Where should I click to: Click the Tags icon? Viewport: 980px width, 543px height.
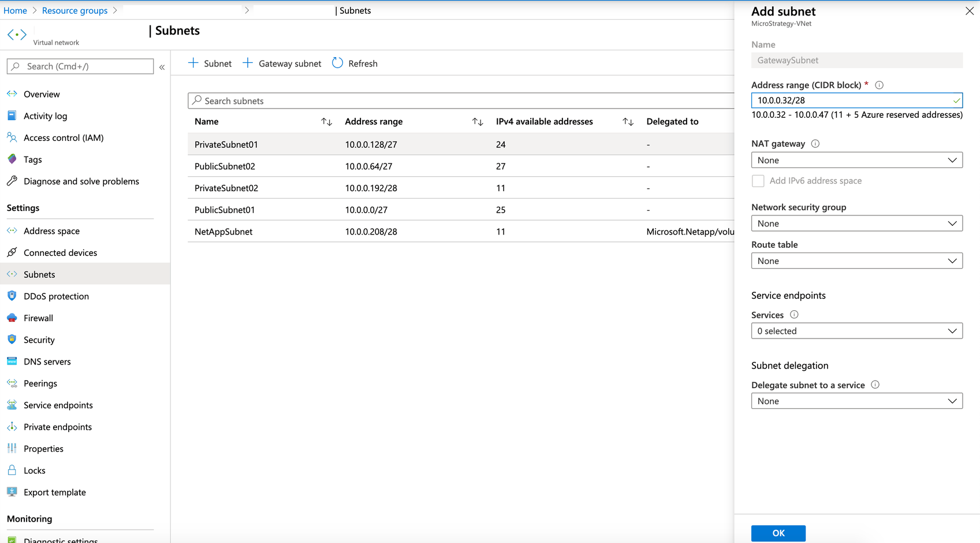(12, 159)
